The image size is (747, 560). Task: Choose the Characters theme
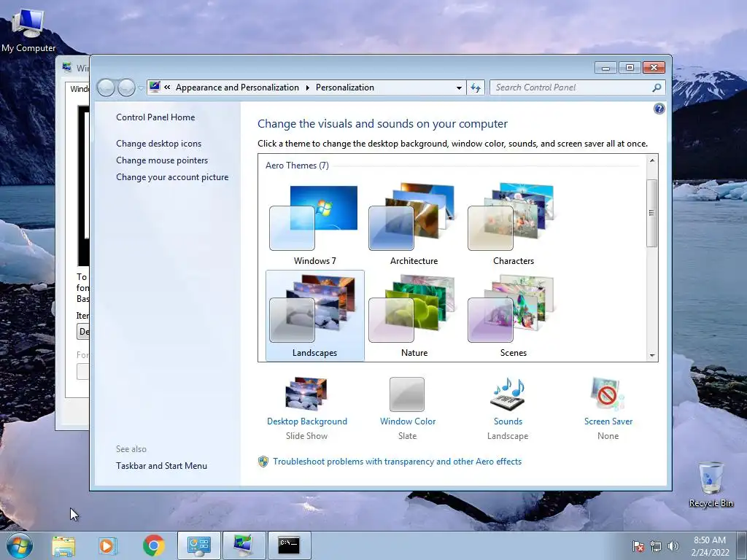tap(513, 224)
